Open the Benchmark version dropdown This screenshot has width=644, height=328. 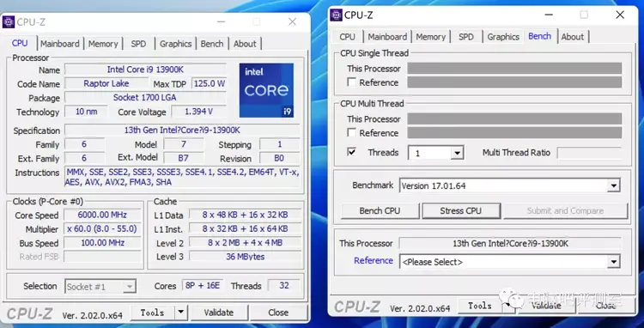614,185
